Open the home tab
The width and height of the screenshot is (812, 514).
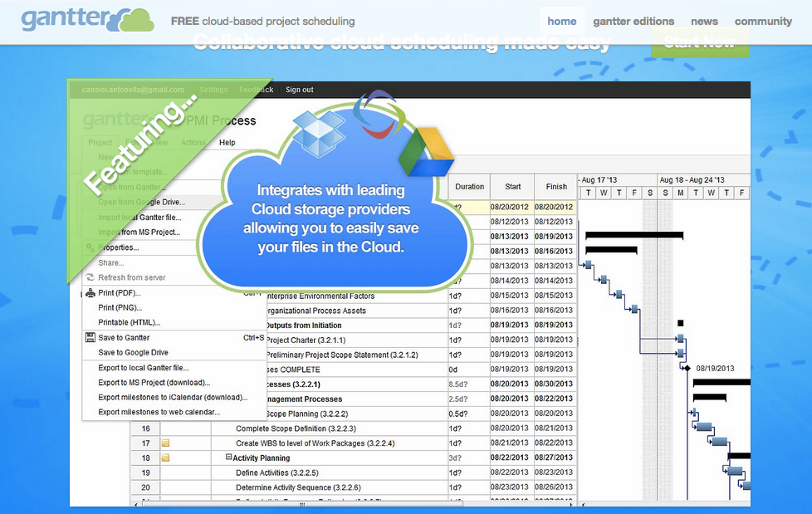[x=562, y=22]
